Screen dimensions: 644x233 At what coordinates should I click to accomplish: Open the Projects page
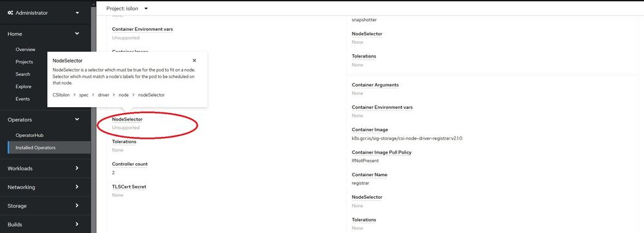tap(24, 62)
